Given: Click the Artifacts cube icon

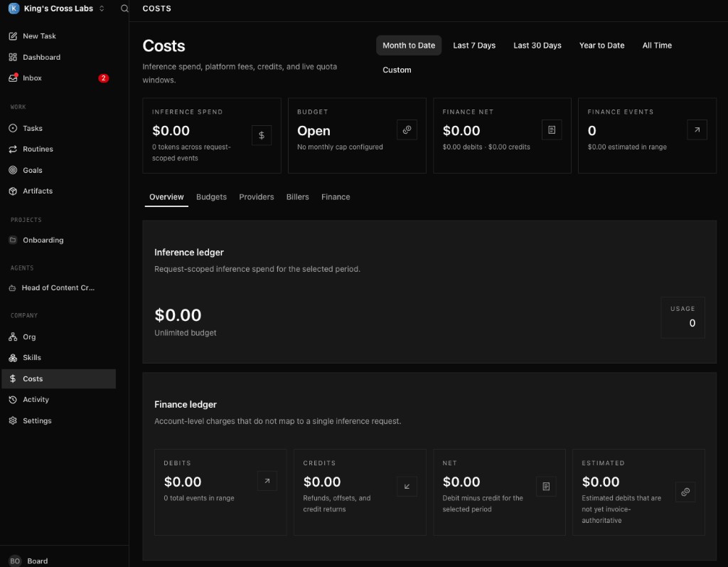Looking at the screenshot, I should pos(13,191).
